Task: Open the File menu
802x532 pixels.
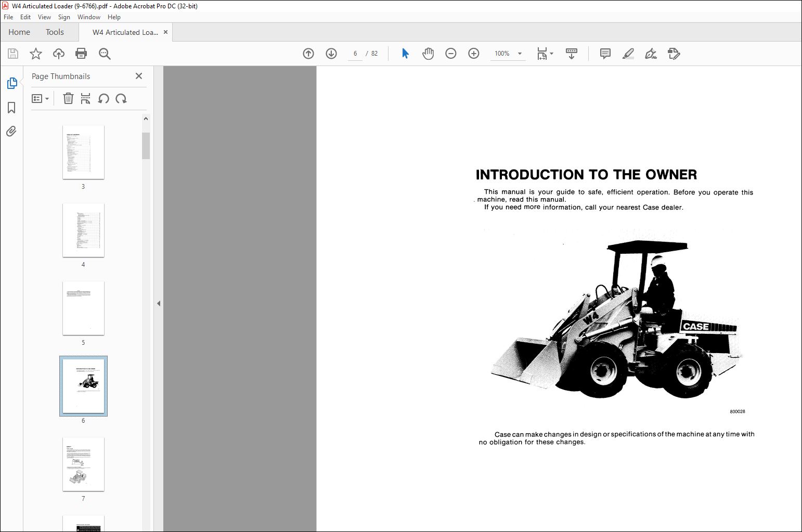Action: 8,17
